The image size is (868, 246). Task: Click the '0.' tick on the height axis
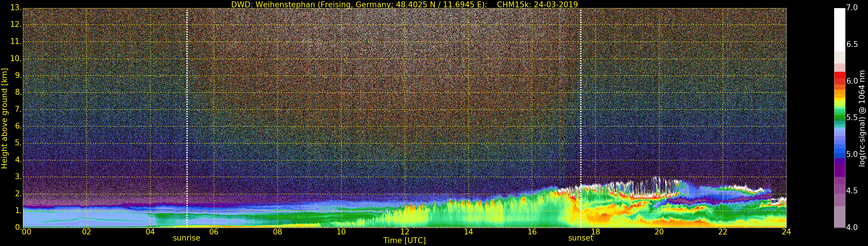(18, 227)
